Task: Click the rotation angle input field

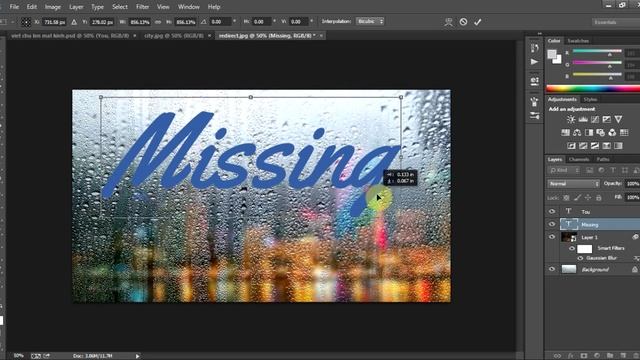Action: coord(220,22)
